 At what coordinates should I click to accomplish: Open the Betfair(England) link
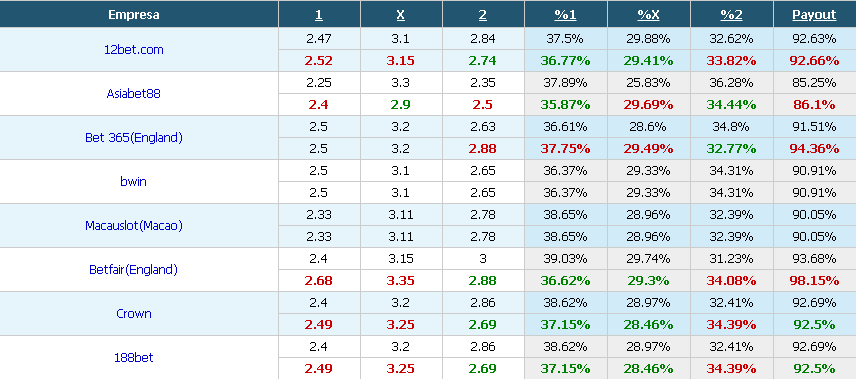[134, 270]
